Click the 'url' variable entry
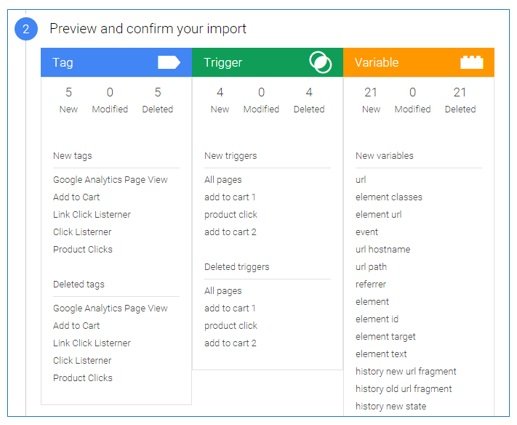 pos(361,180)
